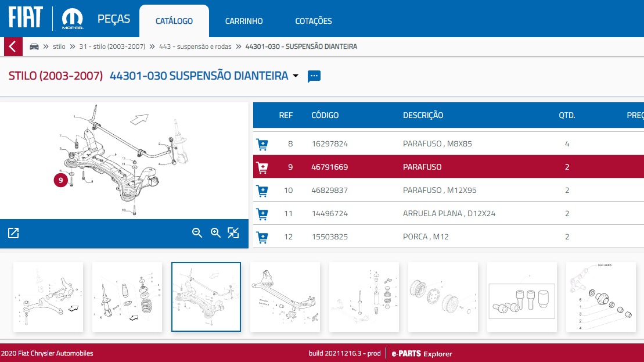Go to stilo breadcrumb link

click(59, 46)
